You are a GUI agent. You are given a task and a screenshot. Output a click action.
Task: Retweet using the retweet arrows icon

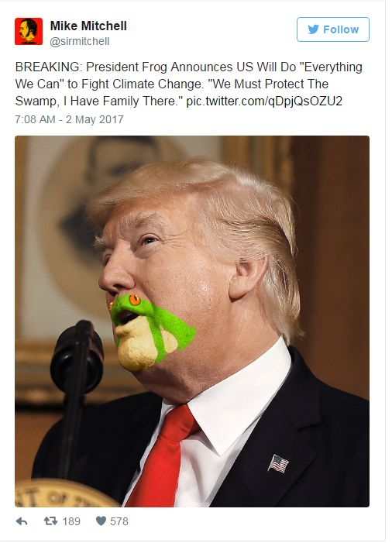(x=50, y=521)
